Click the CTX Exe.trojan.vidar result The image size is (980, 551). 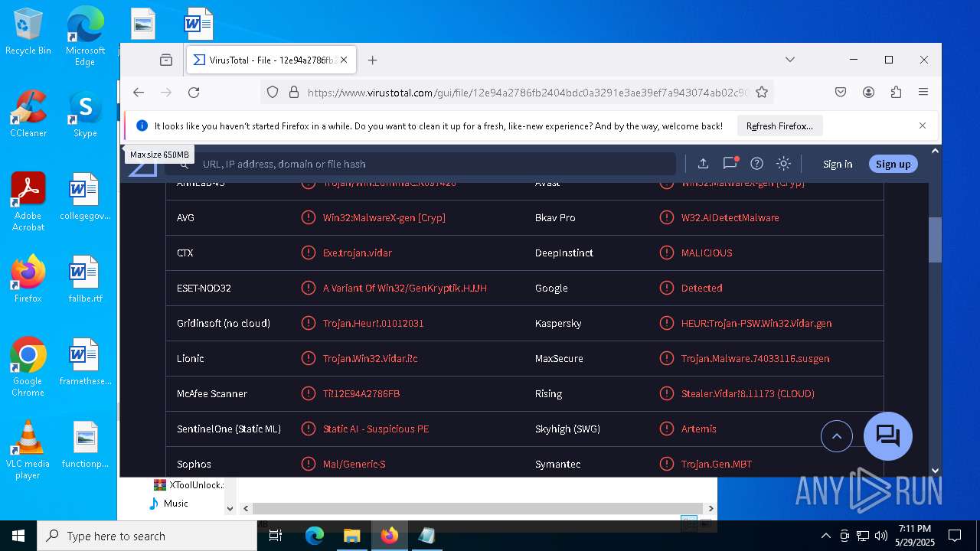[x=358, y=253]
